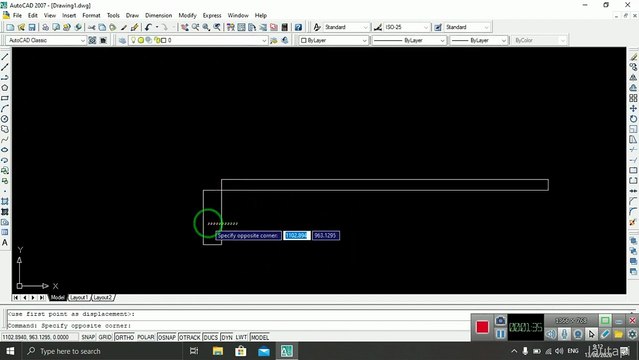639x360 pixels.
Task: Open the ByLayer color control dropdown
Action: point(333,40)
